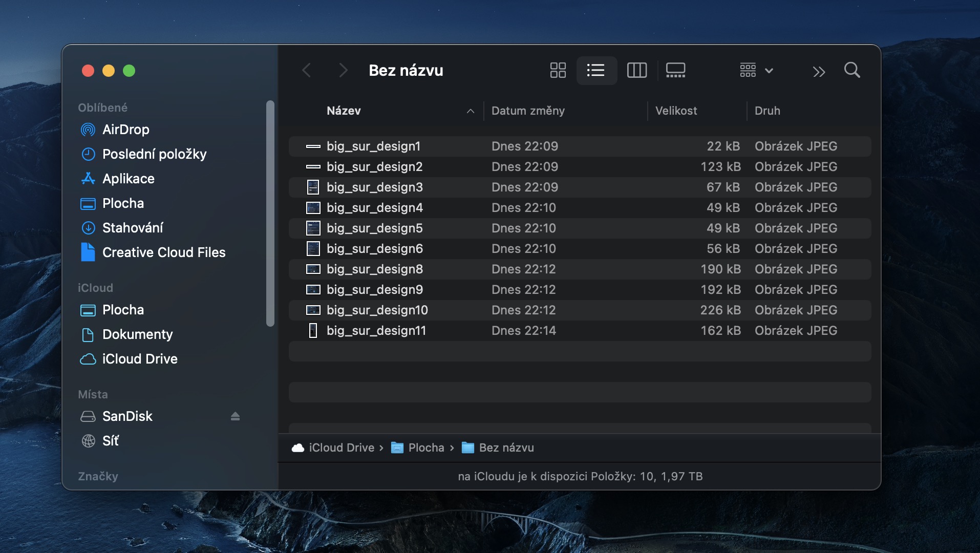Screen dimensions: 980x553
Task: Select Aplikace in the sidebar
Action: point(129,179)
